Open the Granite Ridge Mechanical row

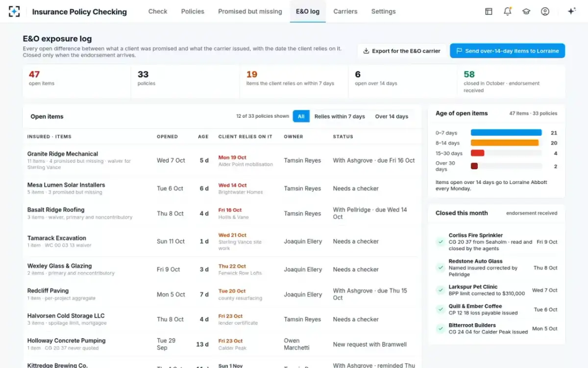(x=222, y=160)
